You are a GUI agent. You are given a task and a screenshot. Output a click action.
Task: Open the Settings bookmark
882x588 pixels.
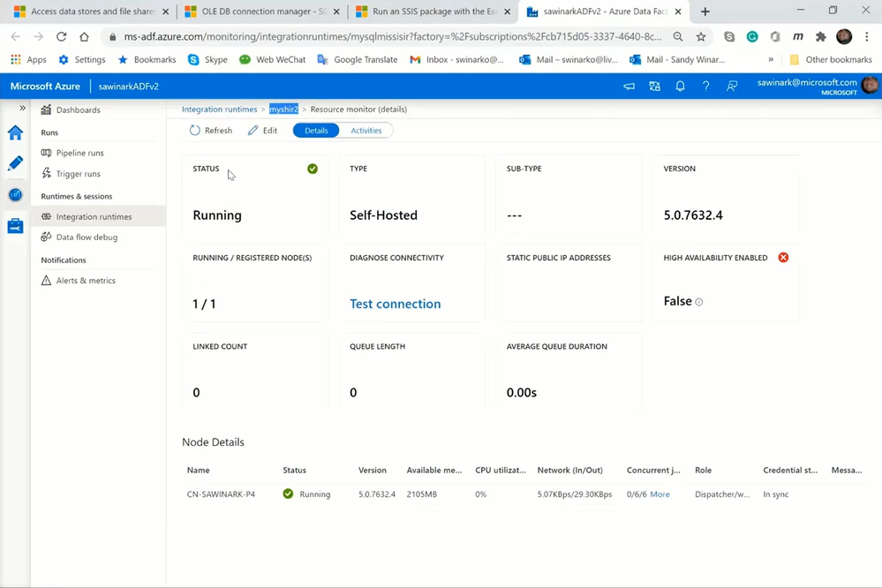click(82, 60)
